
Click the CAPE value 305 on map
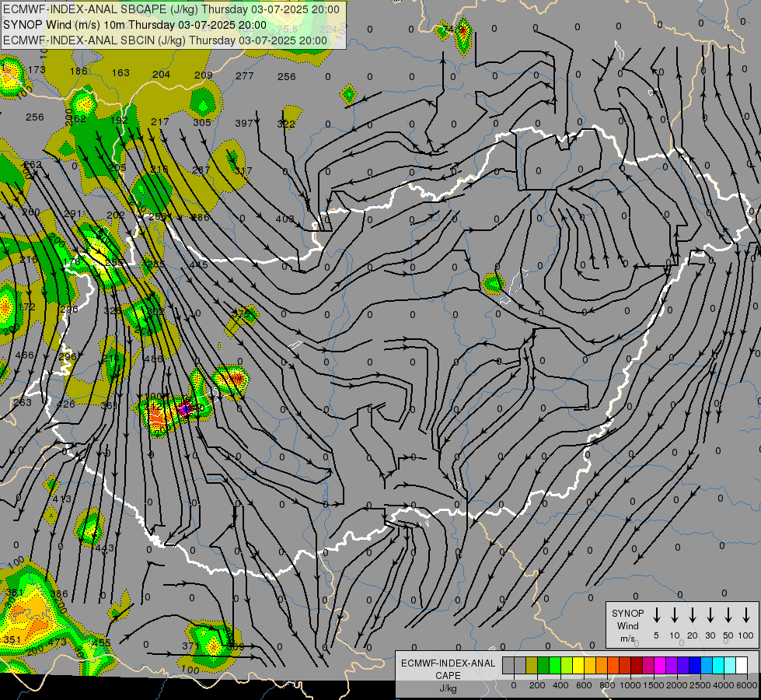(202, 123)
